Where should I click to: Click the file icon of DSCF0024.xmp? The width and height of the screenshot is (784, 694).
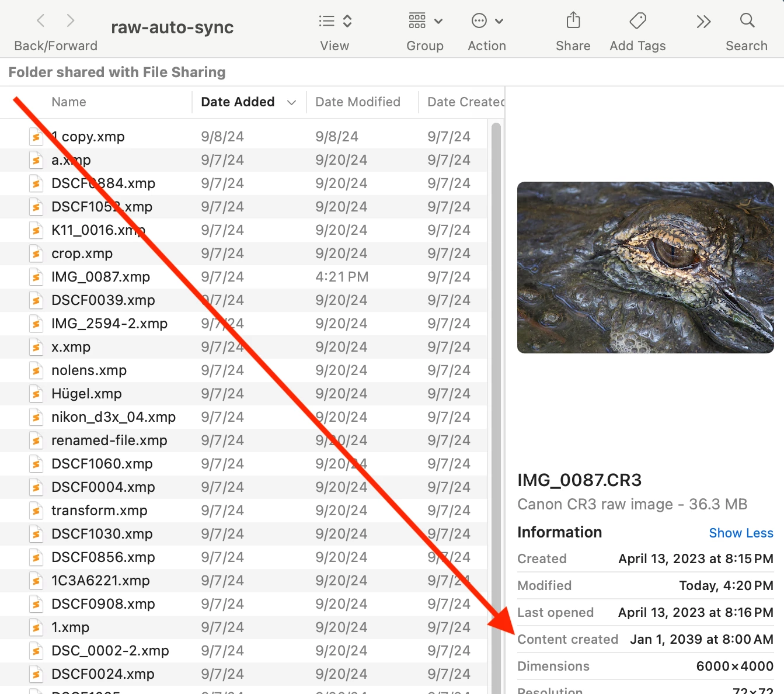(36, 674)
